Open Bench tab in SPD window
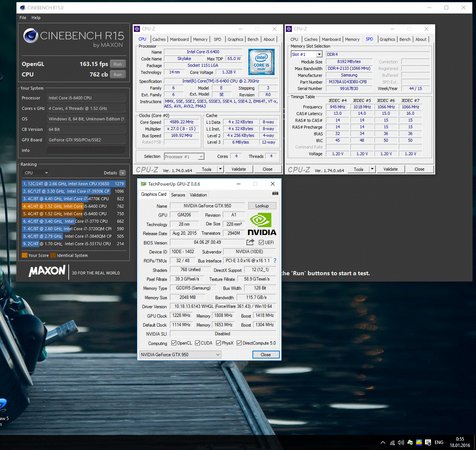 [x=405, y=39]
